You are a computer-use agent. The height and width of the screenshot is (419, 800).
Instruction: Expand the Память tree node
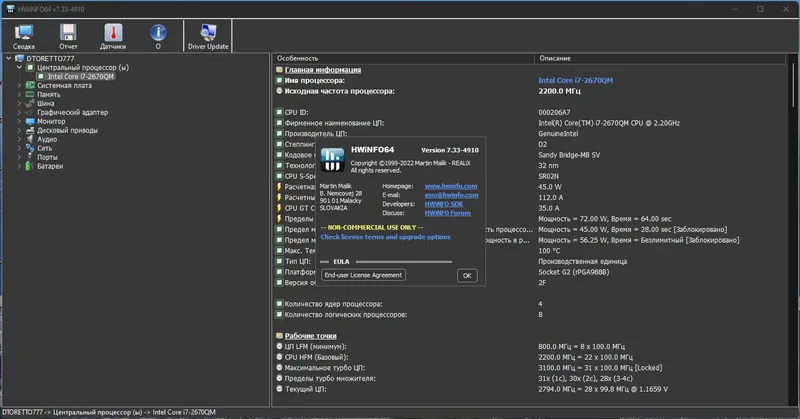19,94
